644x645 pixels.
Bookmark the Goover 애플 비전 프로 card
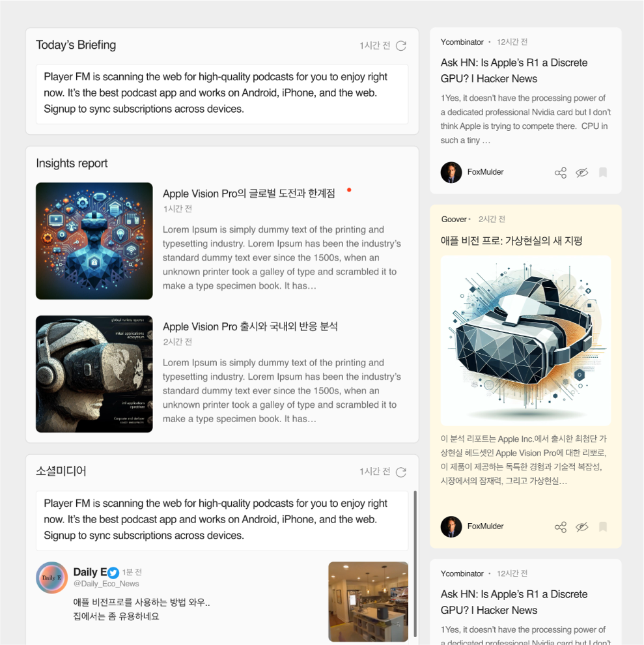(603, 526)
